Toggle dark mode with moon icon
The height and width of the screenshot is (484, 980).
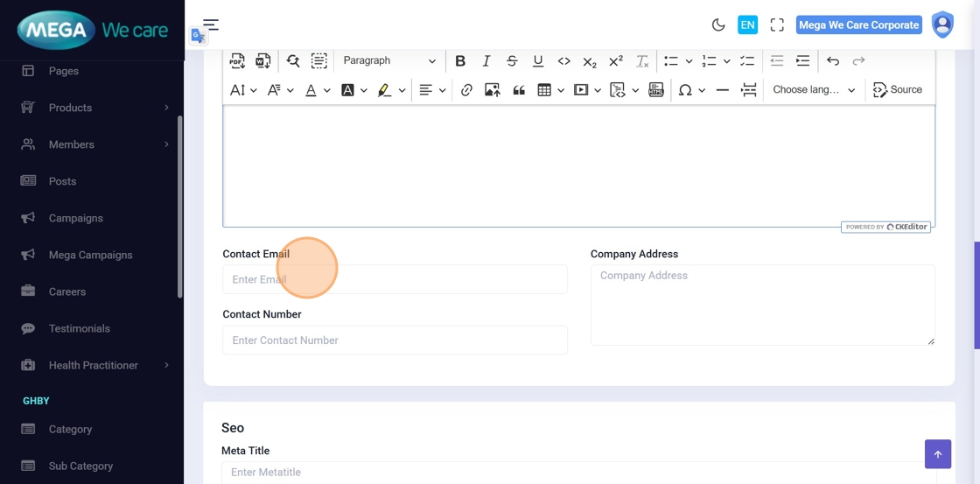(x=718, y=25)
